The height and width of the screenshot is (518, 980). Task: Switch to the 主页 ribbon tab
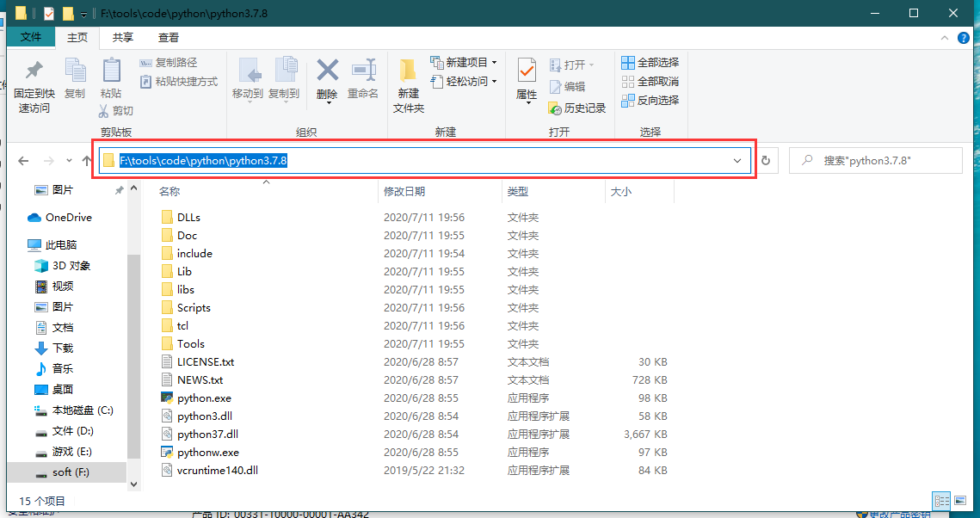coord(77,38)
